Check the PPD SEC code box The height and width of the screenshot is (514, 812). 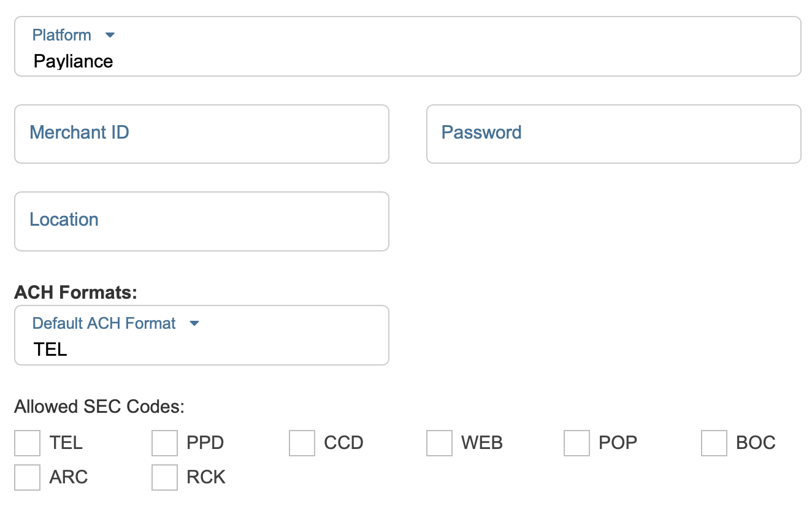(164, 443)
